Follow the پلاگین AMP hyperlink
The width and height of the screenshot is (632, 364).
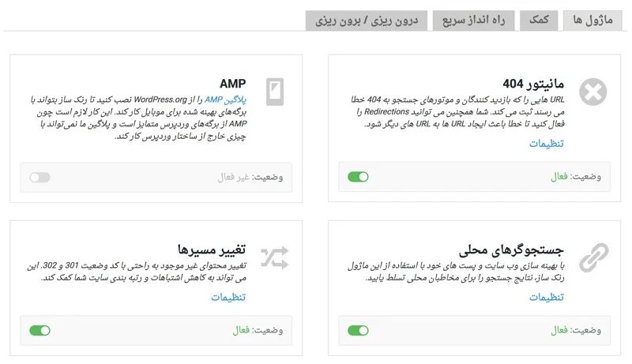(225, 99)
